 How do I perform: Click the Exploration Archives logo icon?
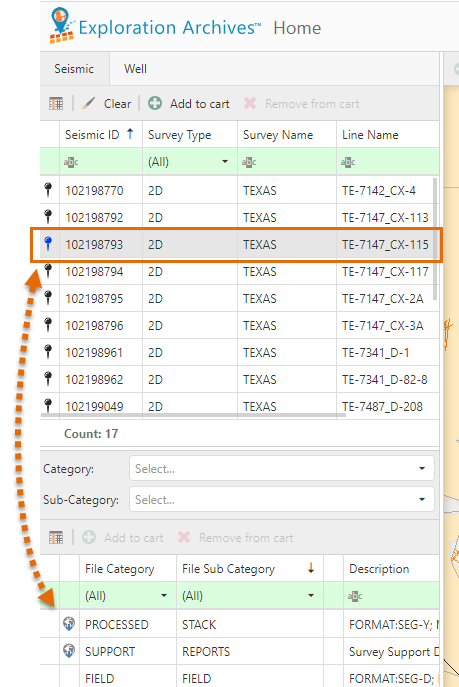(x=62, y=25)
